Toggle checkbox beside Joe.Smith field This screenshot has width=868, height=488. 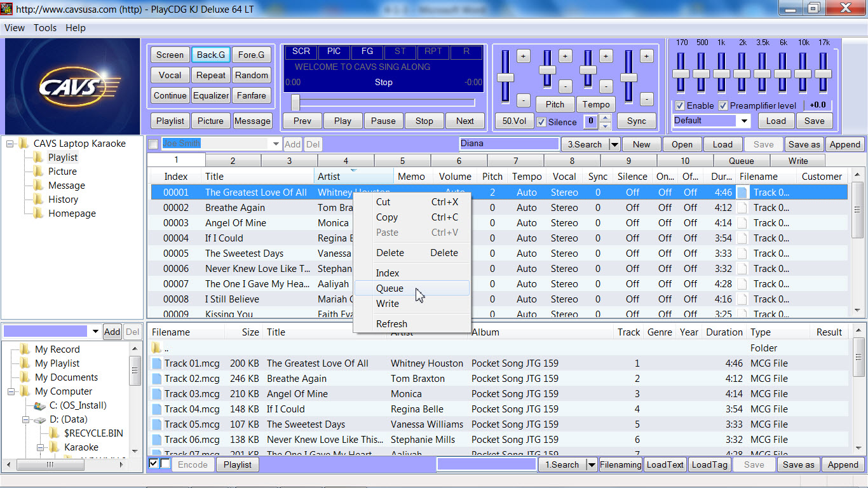pos(153,144)
